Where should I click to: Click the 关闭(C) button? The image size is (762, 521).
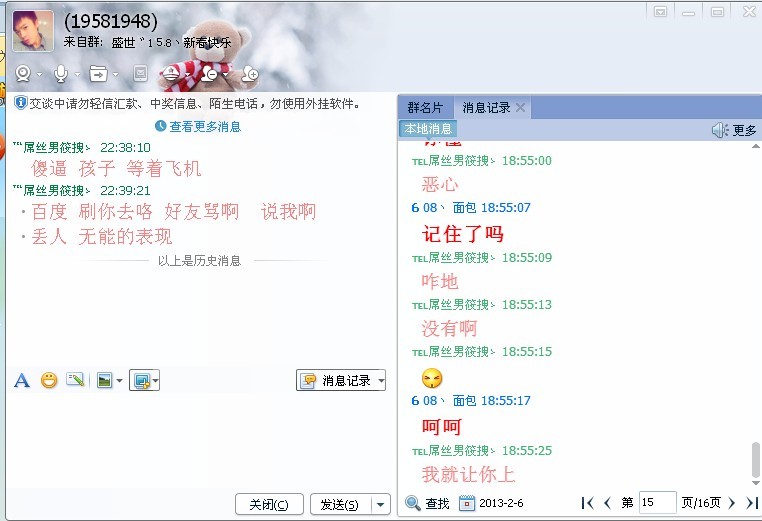coord(269,504)
